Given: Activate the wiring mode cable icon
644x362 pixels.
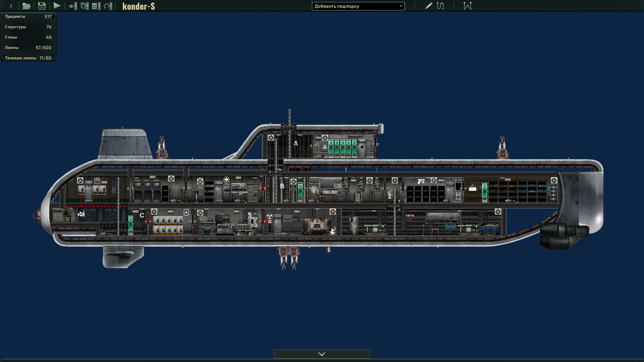Looking at the screenshot, I should coord(440,6).
